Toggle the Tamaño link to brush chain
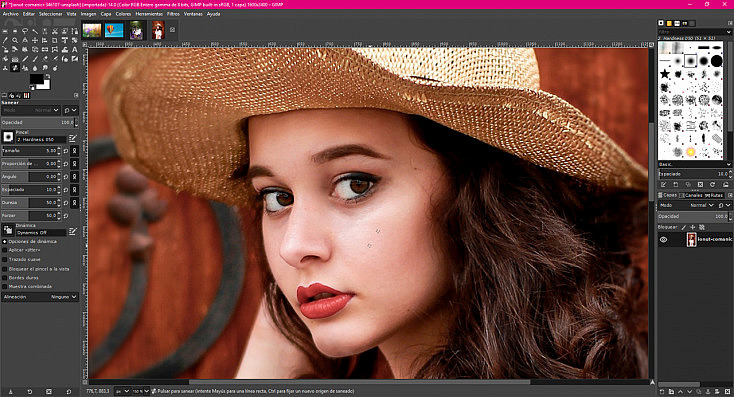 [x=74, y=151]
